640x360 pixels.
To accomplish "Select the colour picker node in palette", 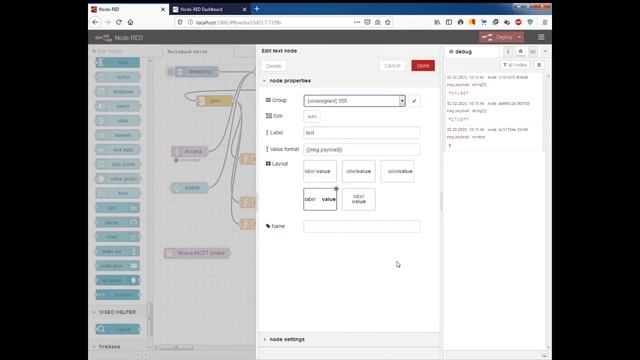I will tap(118, 179).
